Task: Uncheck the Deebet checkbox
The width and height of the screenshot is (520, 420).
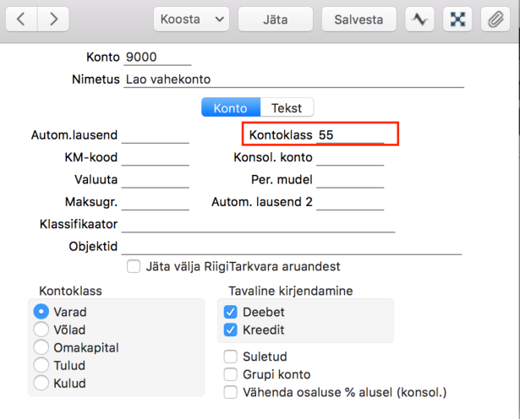Action: point(231,312)
